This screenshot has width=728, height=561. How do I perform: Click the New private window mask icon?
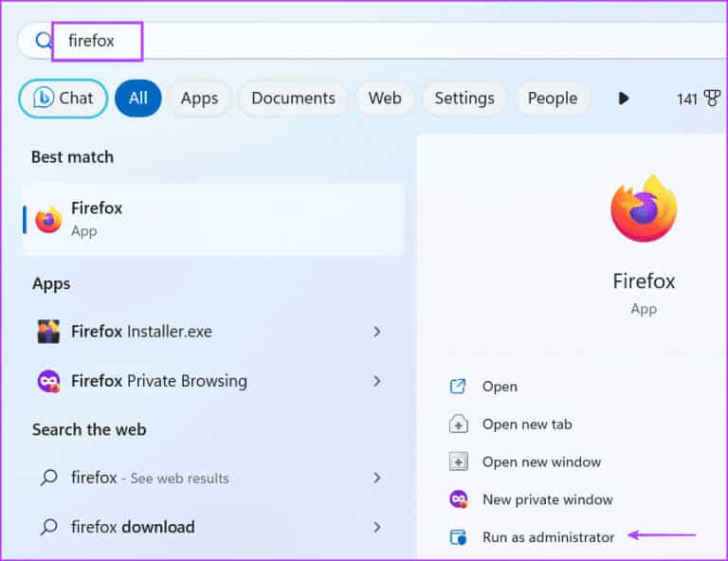[459, 499]
